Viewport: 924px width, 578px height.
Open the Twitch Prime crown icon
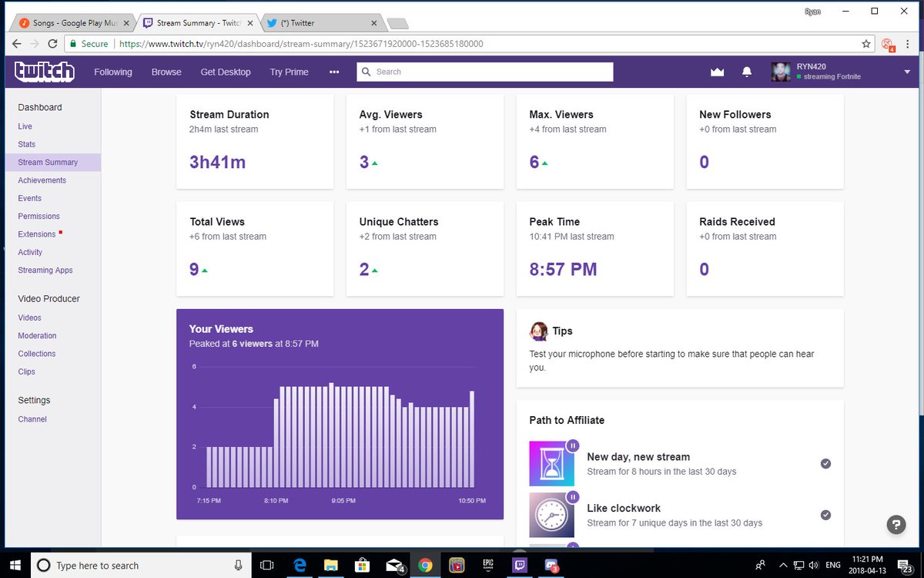pyautogui.click(x=717, y=71)
